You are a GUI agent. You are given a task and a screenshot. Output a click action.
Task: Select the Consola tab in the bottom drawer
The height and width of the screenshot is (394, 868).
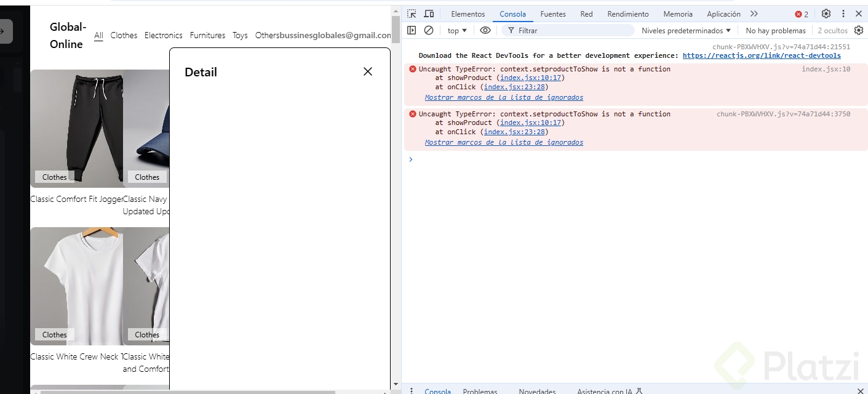[437, 391]
